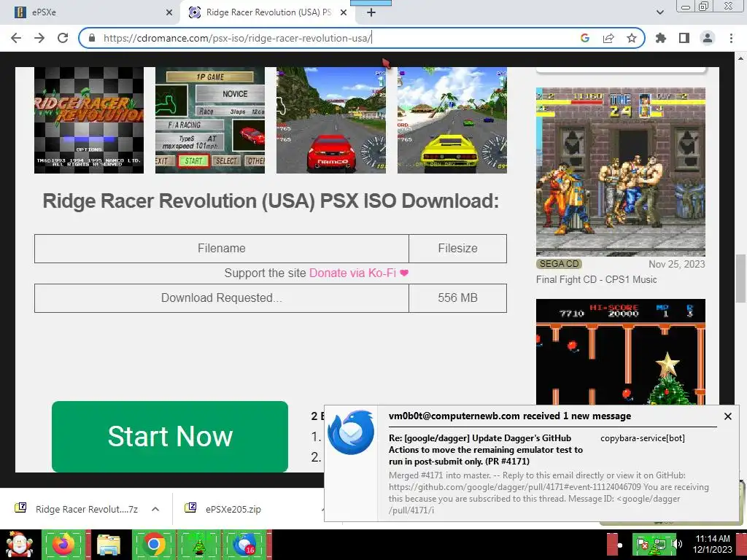Click the Donate via Ko-Fi link

359,273
